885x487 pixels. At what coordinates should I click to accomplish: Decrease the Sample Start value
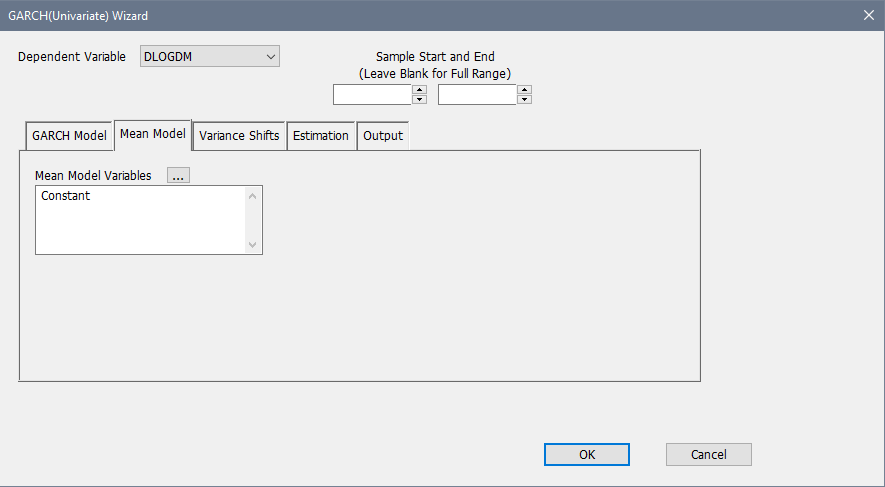coord(420,100)
